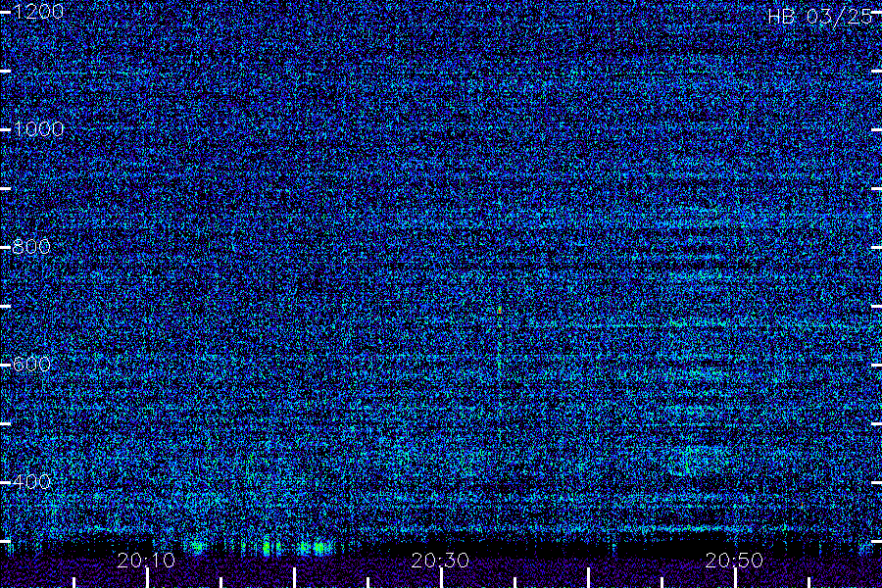Click the 20:30 time axis label
The height and width of the screenshot is (588, 882).
click(x=440, y=561)
